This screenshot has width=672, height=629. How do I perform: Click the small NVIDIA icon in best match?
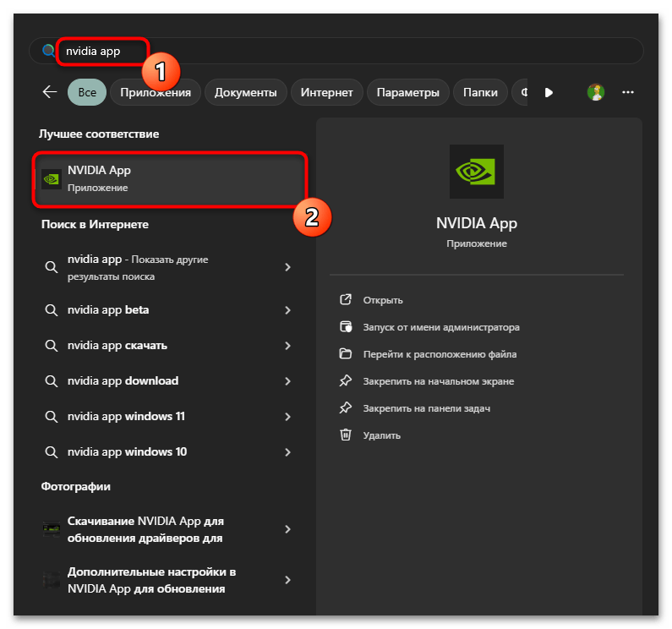coord(51,179)
